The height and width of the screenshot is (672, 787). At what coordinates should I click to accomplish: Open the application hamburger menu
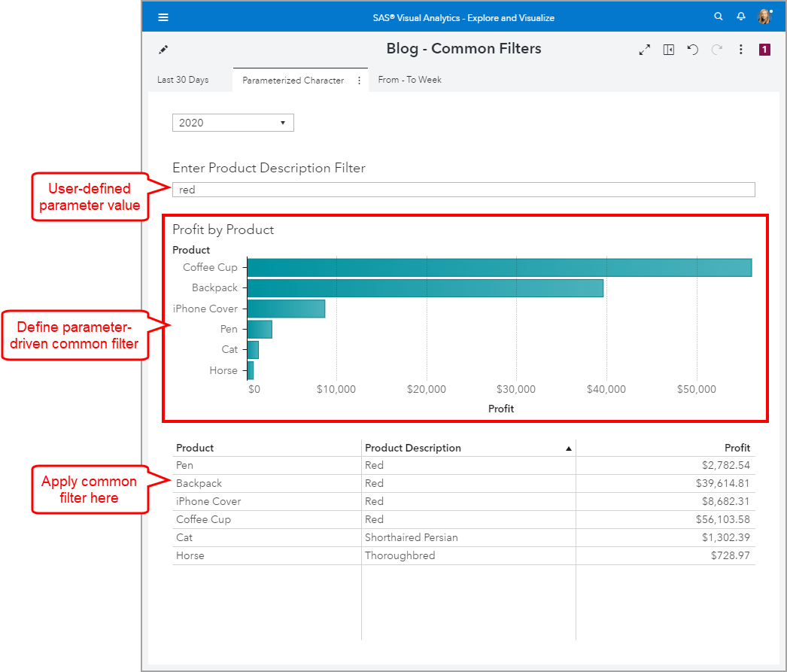[x=163, y=16]
